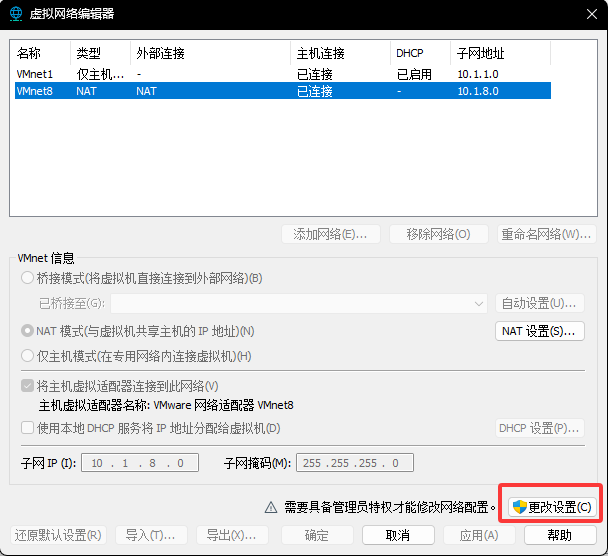Open the 已桥接至 dropdown
The width and height of the screenshot is (609, 557).
pos(299,303)
